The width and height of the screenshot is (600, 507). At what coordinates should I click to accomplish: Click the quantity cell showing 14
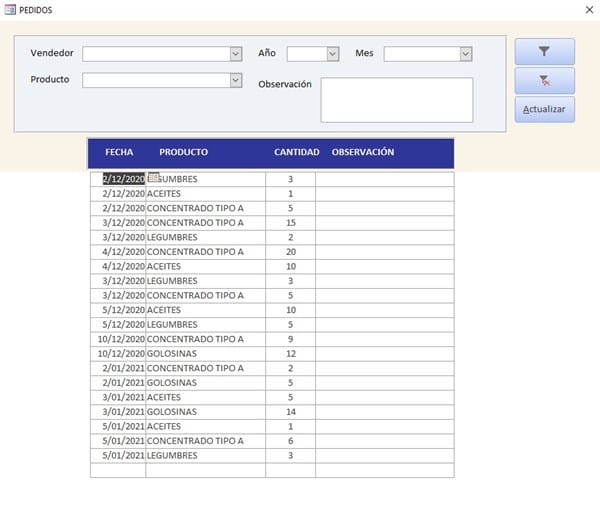pyautogui.click(x=290, y=412)
